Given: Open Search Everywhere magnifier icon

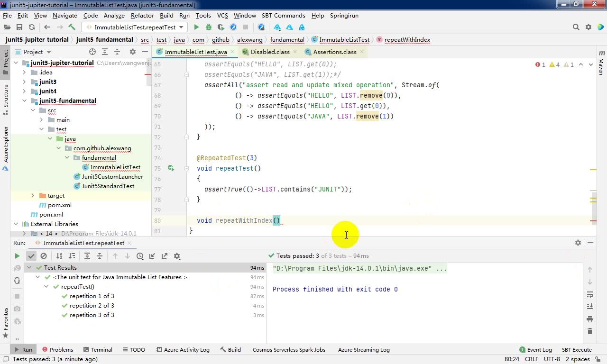Looking at the screenshot, I should tap(576, 27).
